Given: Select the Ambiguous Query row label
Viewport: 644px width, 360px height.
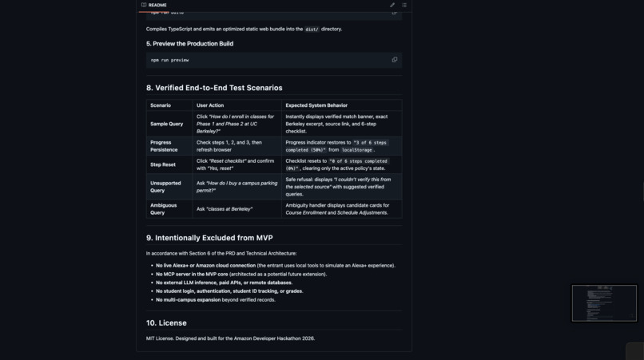Looking at the screenshot, I should (164, 209).
